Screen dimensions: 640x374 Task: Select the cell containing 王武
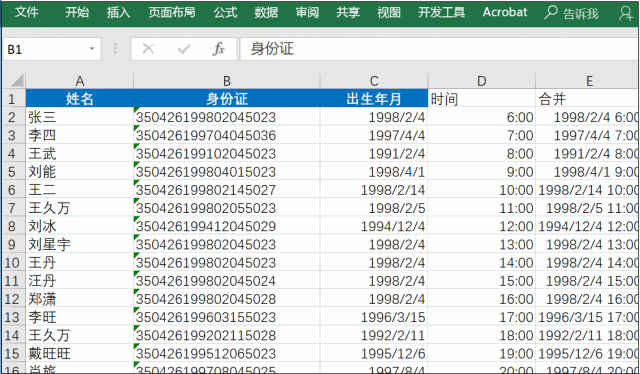click(x=80, y=153)
